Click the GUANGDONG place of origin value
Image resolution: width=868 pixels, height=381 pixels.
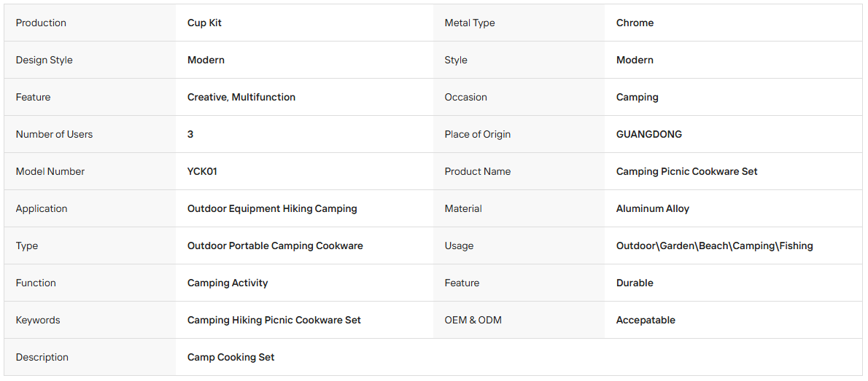(648, 134)
